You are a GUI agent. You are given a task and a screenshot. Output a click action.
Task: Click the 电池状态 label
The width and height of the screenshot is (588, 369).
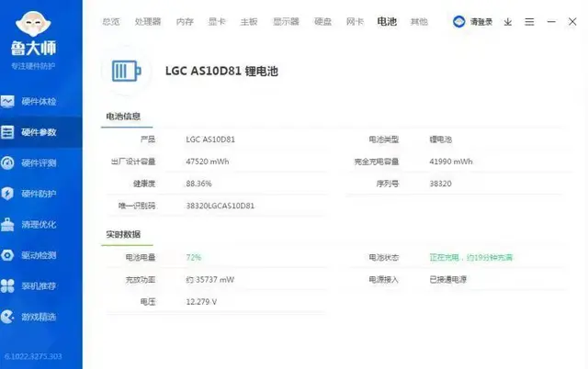point(384,257)
